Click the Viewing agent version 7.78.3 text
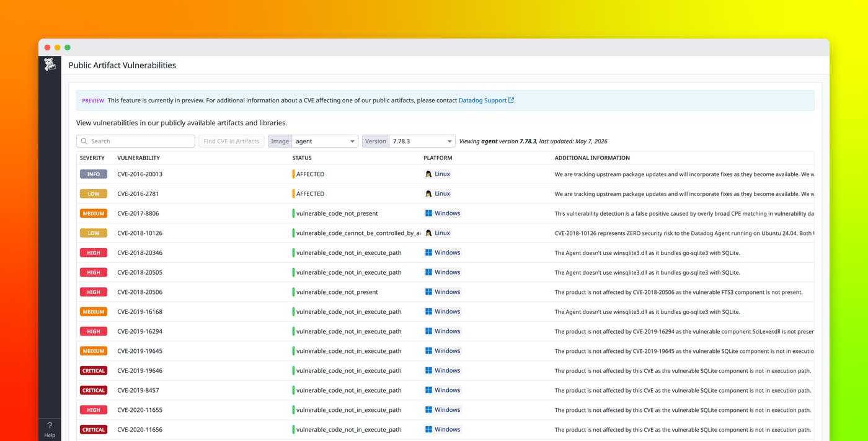Screen dimensions: 868x441 coord(533,141)
